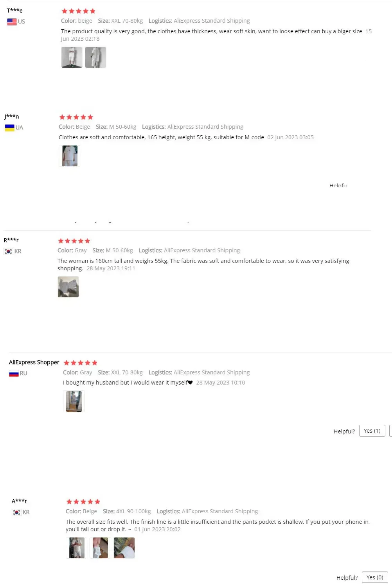Viewport: 392px width, 586px height.
Task: Open A***r's first review photo
Action: click(x=77, y=548)
